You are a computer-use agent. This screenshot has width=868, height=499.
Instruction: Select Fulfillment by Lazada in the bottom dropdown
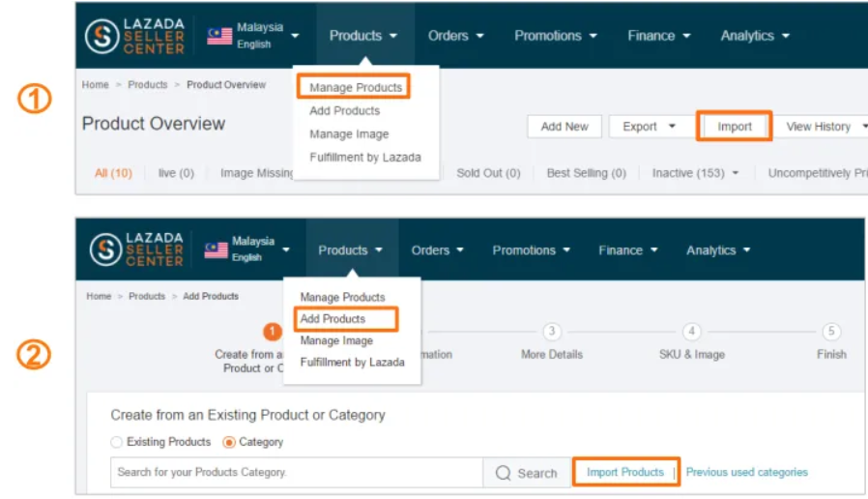tap(352, 363)
